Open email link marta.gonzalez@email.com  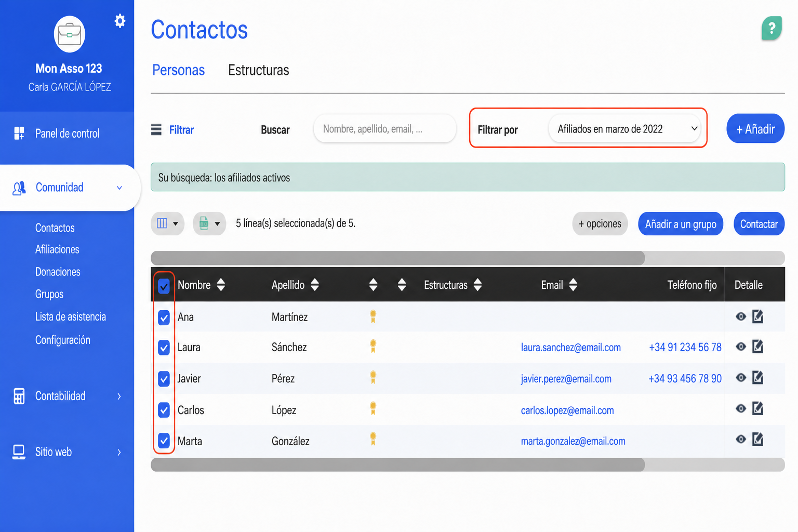point(573,441)
